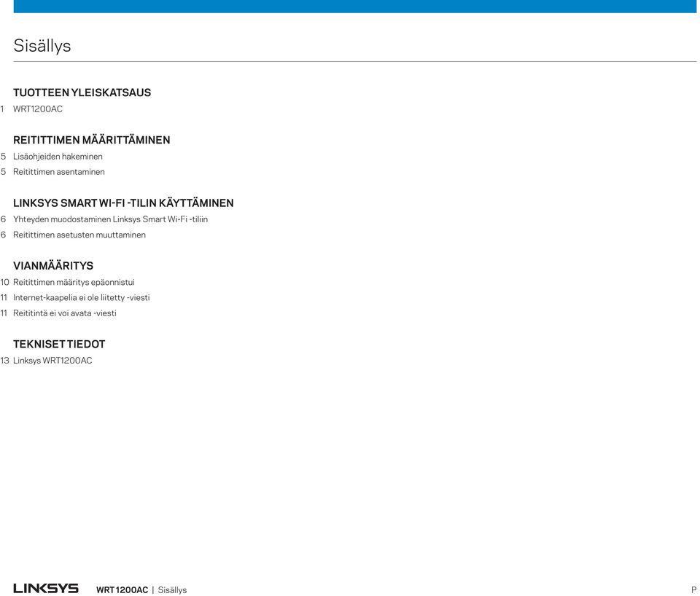Jump to 'Reitittimen määritys epäonnistui'

[x=74, y=283]
